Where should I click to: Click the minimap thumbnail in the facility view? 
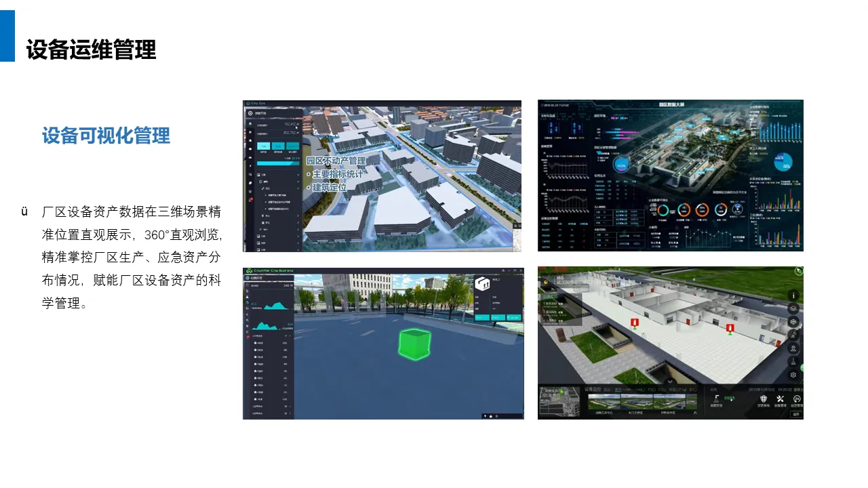pyautogui.click(x=559, y=401)
